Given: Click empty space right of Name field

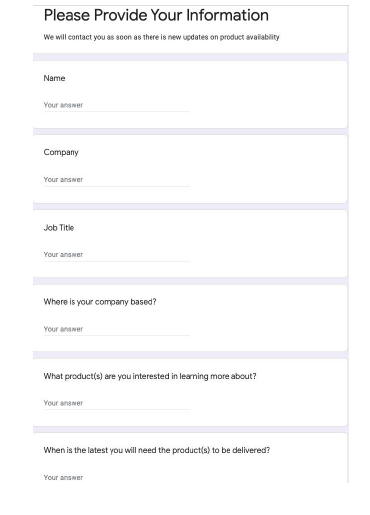Looking at the screenshot, I should tap(268, 105).
